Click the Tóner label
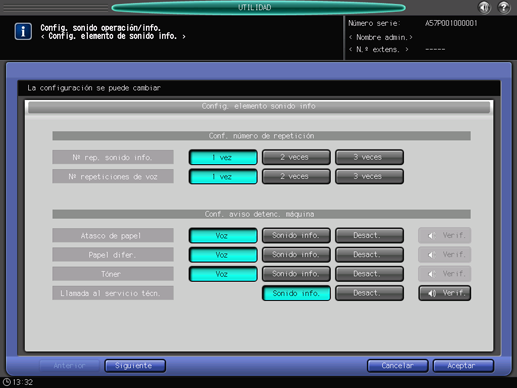 click(x=113, y=274)
